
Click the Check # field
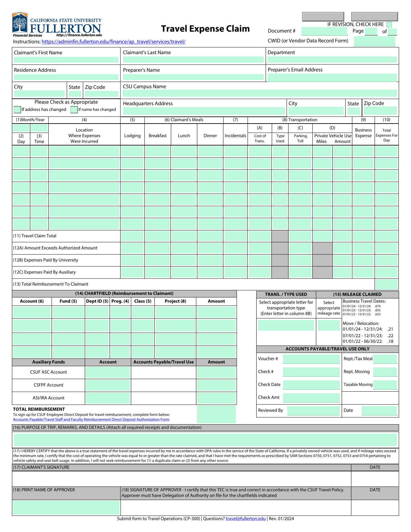(311, 372)
